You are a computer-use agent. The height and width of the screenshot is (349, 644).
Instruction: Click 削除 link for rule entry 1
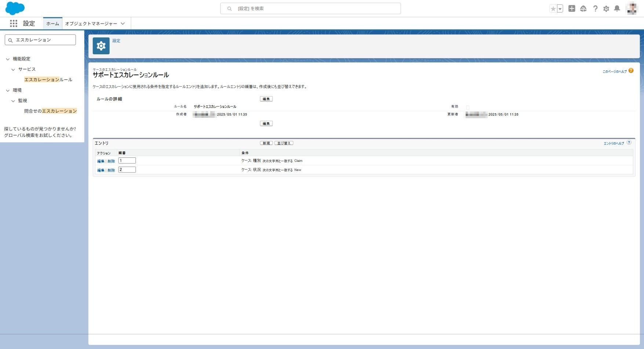[111, 161]
